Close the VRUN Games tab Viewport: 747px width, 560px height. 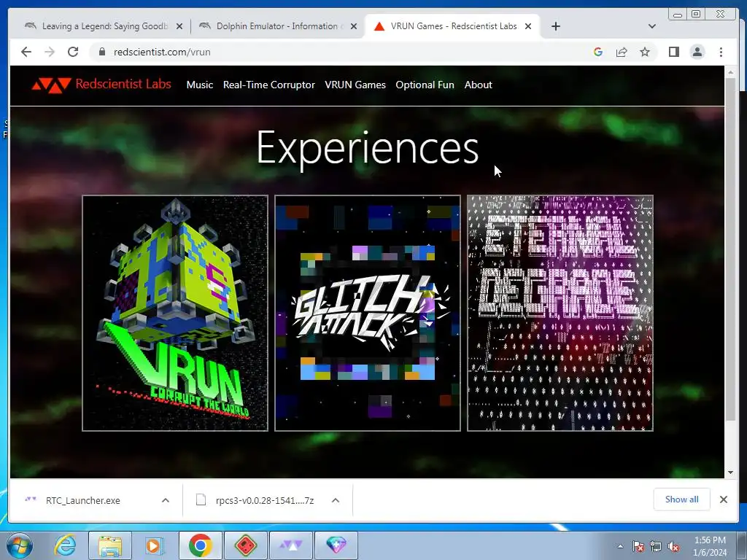coord(528,26)
